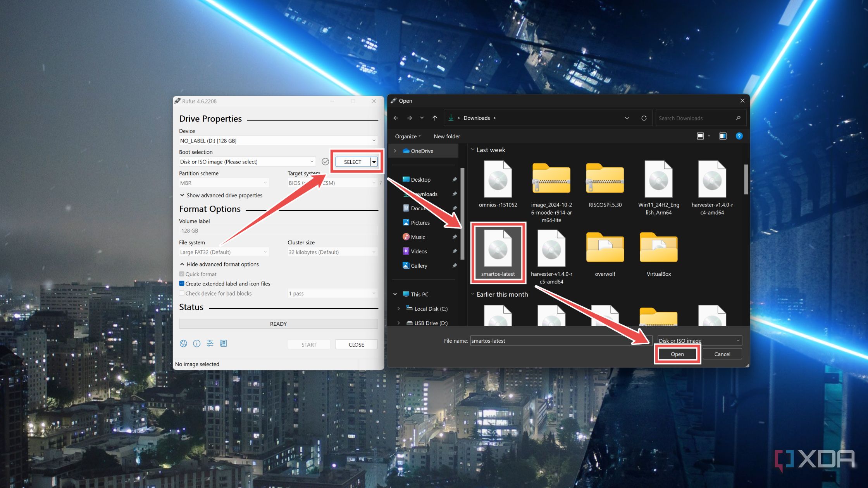
Task: Open the Organize menu
Action: [x=407, y=136]
